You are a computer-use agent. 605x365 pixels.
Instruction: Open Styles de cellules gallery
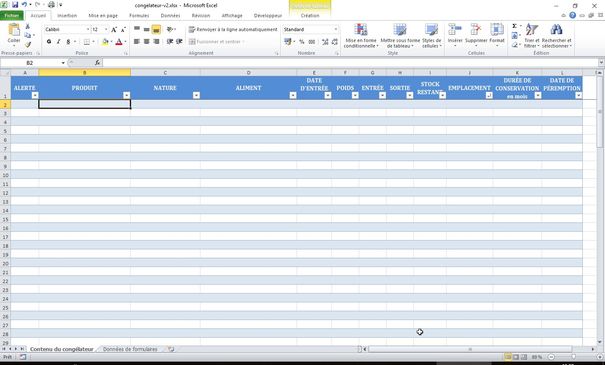pyautogui.click(x=431, y=35)
